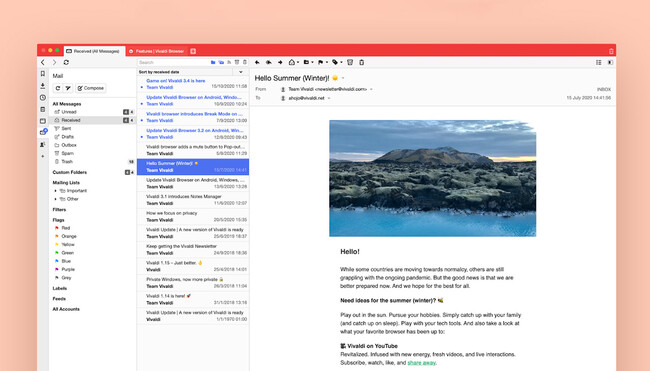Open a new tab with plus button

coord(193,51)
